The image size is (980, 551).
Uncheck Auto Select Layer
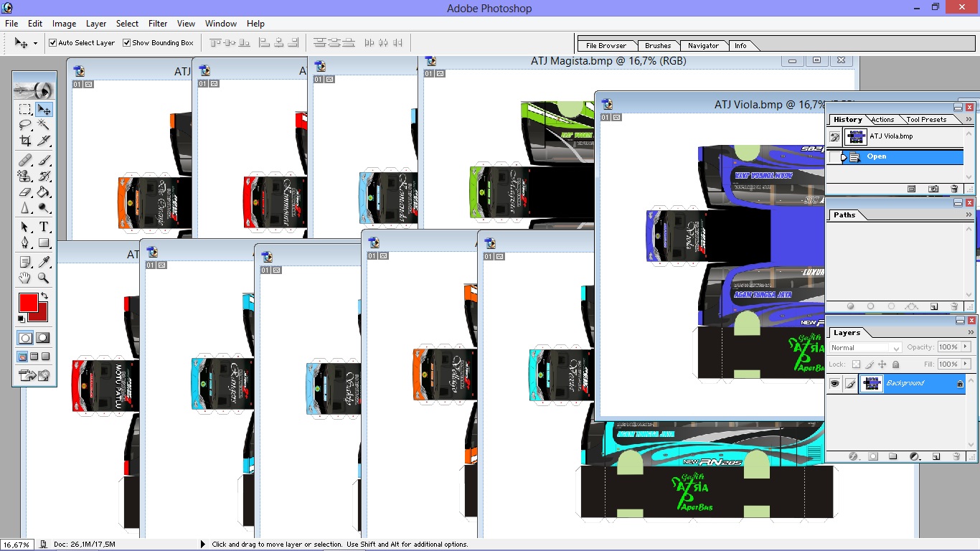[52, 43]
